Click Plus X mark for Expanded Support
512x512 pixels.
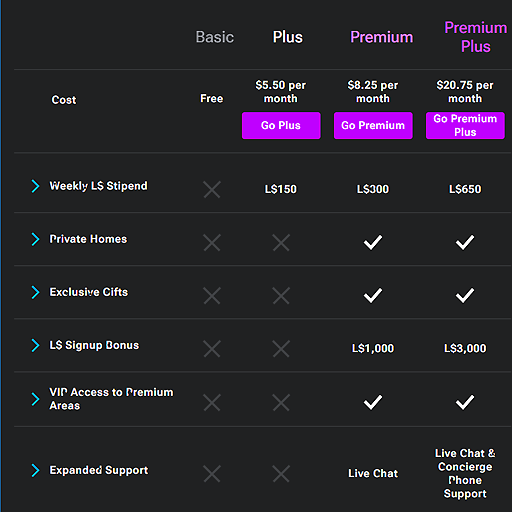281,474
